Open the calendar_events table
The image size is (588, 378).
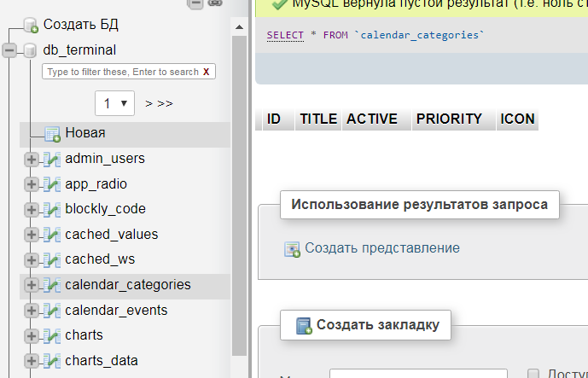point(116,311)
